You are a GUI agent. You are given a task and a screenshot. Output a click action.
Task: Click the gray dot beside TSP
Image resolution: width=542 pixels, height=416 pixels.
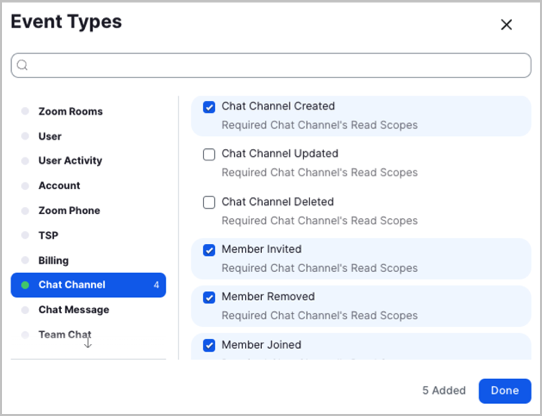tap(25, 235)
